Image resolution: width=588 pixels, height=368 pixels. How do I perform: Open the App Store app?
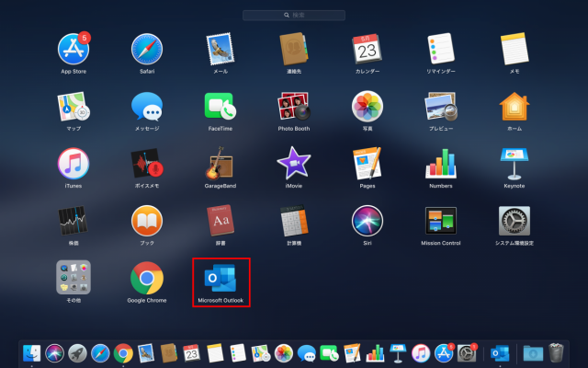click(x=73, y=50)
